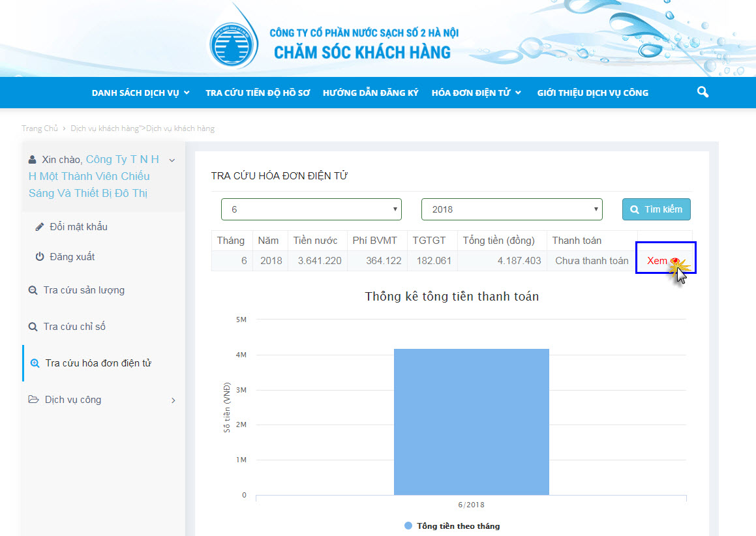Viewport: 756px width, 536px height.
Task: Open the TRA CỨU TIẾN ĐỘ HỒ SƠ menu
Action: pos(257,92)
